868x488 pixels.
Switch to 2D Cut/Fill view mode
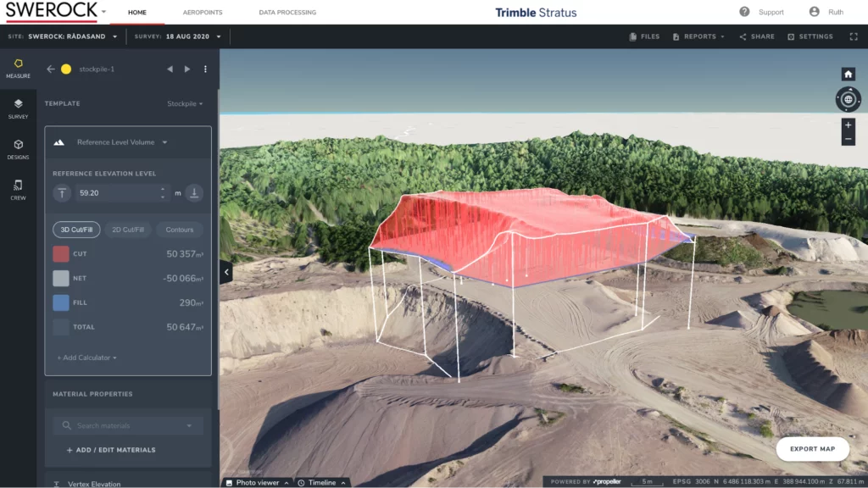(128, 230)
